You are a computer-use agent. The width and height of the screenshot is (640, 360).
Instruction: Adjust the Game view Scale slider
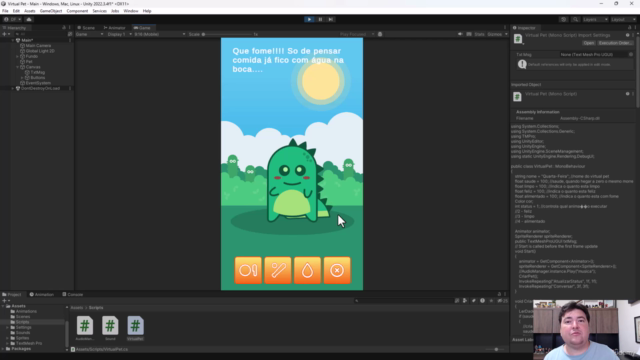[x=227, y=34]
